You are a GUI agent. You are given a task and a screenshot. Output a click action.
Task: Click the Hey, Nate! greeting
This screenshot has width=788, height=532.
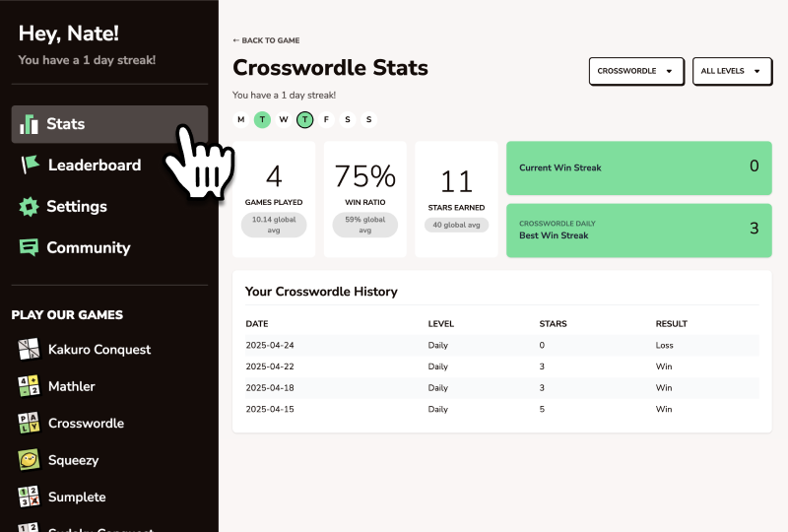pyautogui.click(x=69, y=33)
